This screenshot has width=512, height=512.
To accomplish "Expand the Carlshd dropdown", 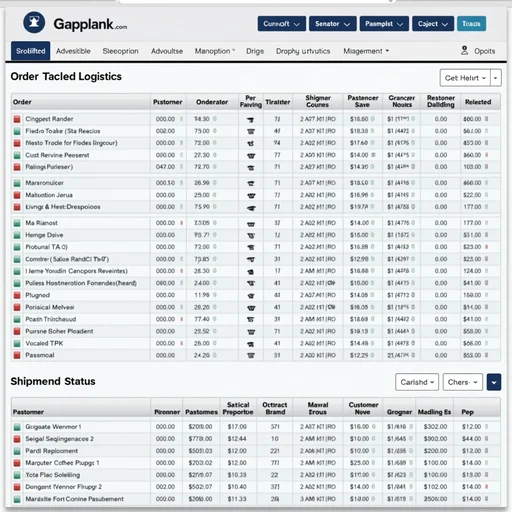I will tap(417, 382).
